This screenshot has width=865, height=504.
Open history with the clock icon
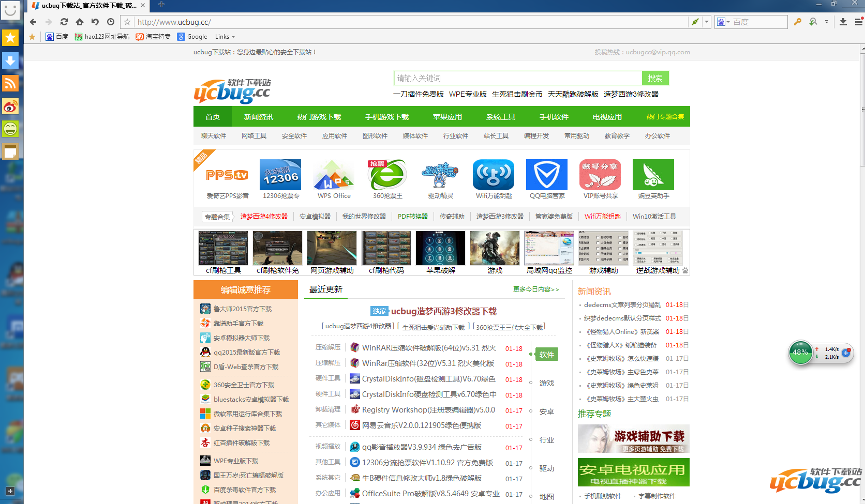[111, 22]
